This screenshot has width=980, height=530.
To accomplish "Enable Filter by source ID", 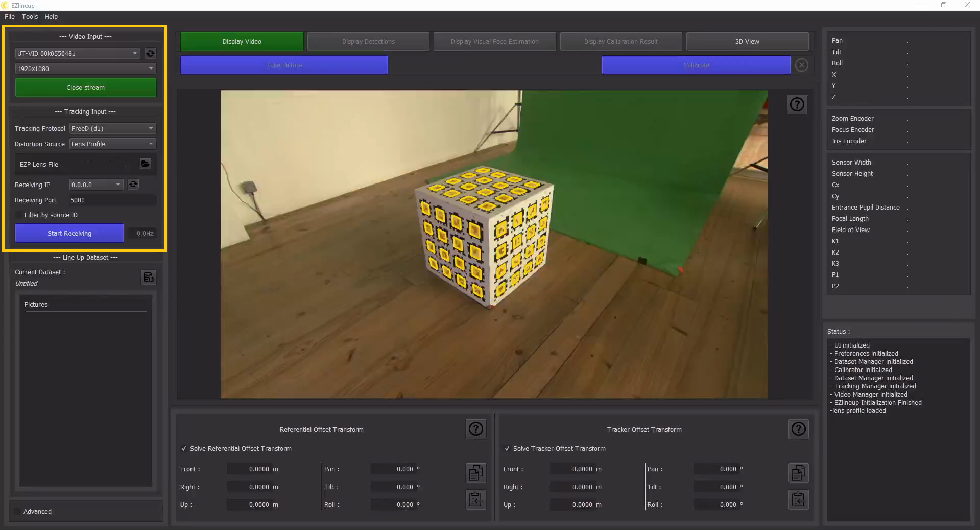I will click(19, 215).
